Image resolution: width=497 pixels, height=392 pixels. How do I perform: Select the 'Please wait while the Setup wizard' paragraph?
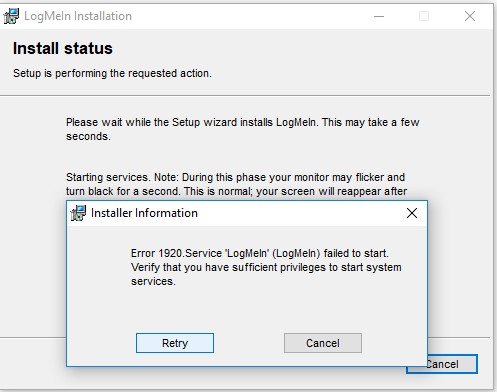pos(242,129)
